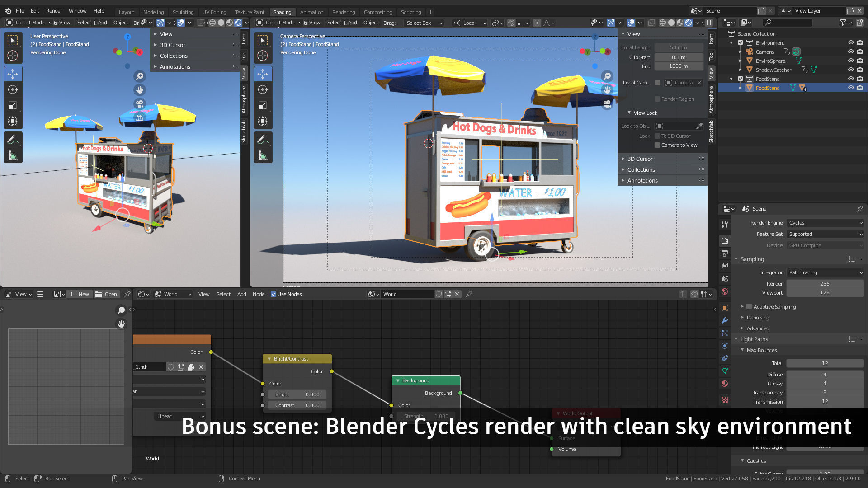Activate the Rotate tool in left viewport

(13, 89)
